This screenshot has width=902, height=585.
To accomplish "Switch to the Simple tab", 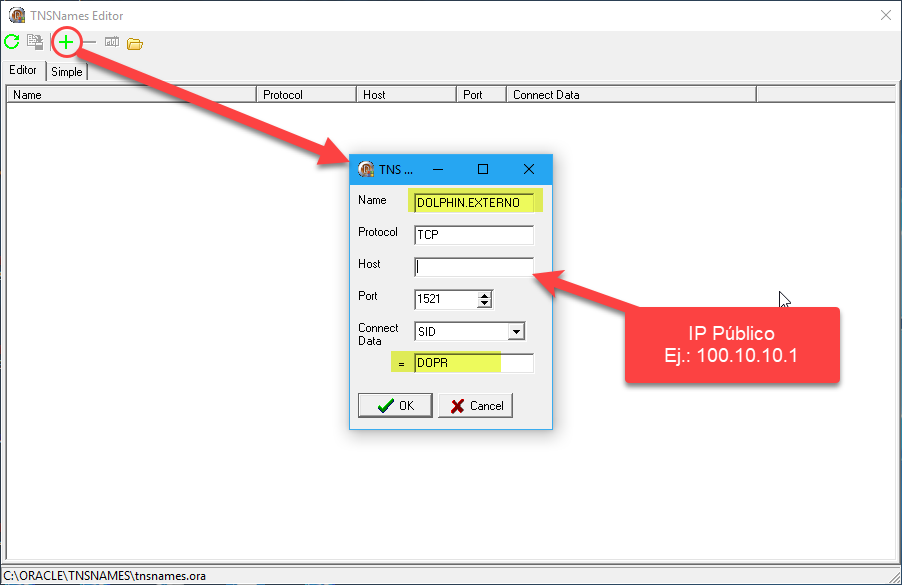I will pos(67,72).
